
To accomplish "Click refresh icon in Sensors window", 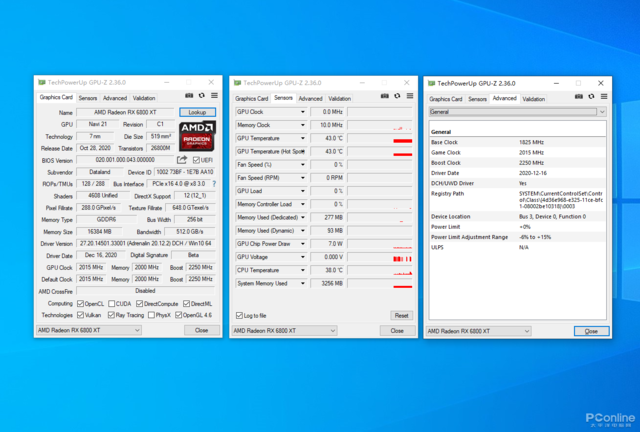I will [x=397, y=96].
